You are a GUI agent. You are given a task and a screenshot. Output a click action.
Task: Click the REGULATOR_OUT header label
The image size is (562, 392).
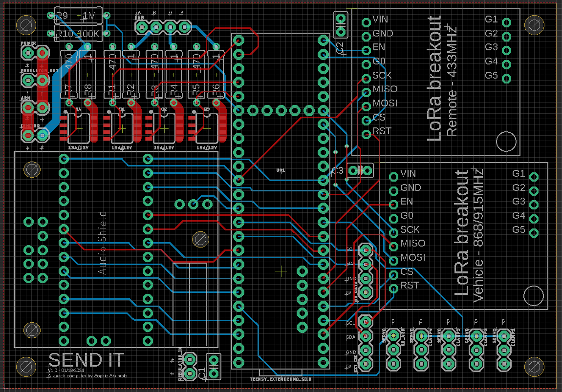[x=40, y=71]
